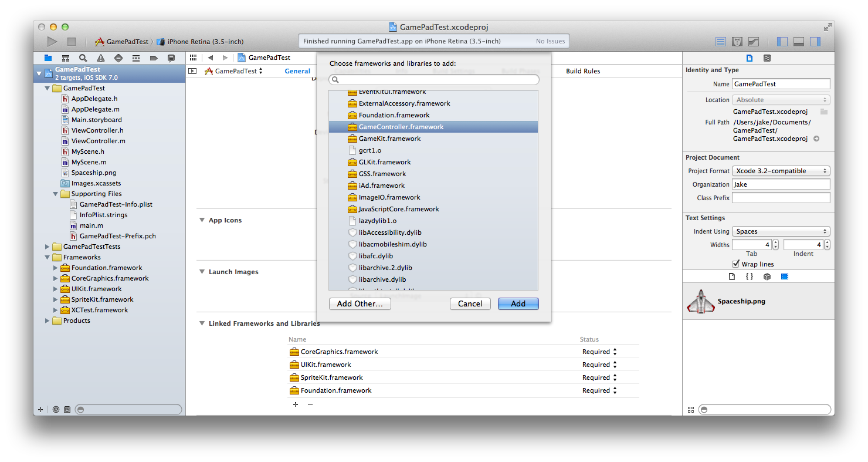Open the iPhone Retina (3.5-inch) destination selector
Viewport: 868px width, 462px height.
pyautogui.click(x=200, y=42)
